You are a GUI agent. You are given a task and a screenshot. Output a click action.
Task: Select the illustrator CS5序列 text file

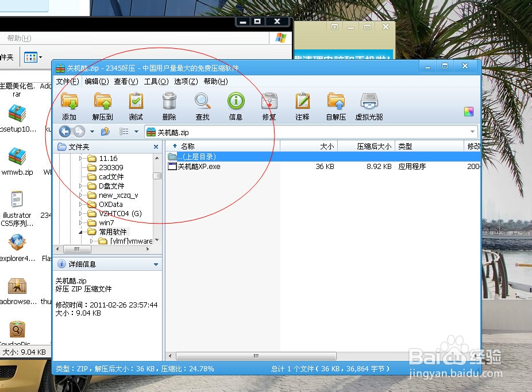(x=17, y=209)
